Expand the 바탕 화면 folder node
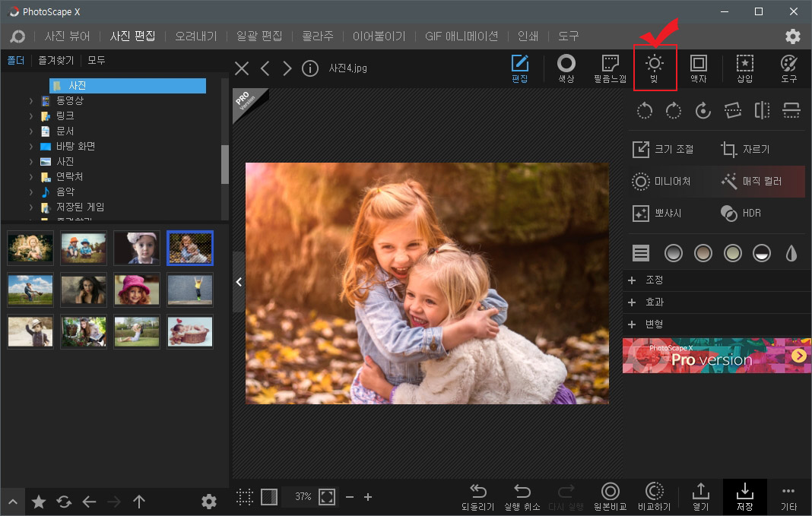Image resolution: width=812 pixels, height=516 pixels. (x=31, y=147)
